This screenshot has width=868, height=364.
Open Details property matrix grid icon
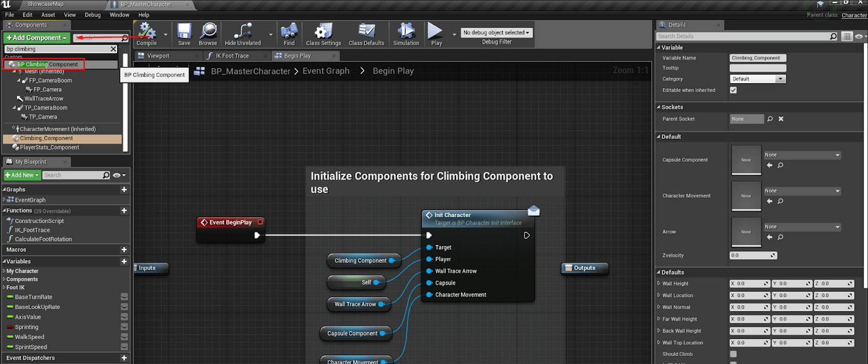[847, 37]
